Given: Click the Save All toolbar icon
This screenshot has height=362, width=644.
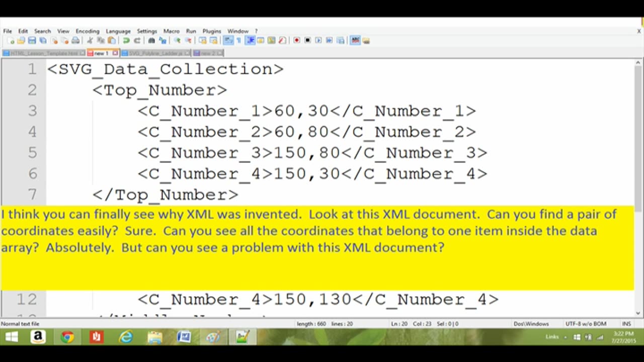Looking at the screenshot, I should point(43,41).
